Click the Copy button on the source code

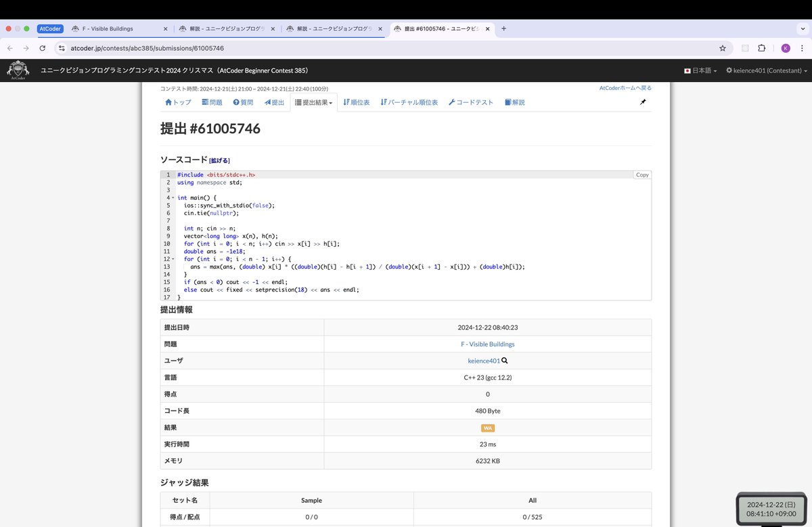(x=641, y=175)
